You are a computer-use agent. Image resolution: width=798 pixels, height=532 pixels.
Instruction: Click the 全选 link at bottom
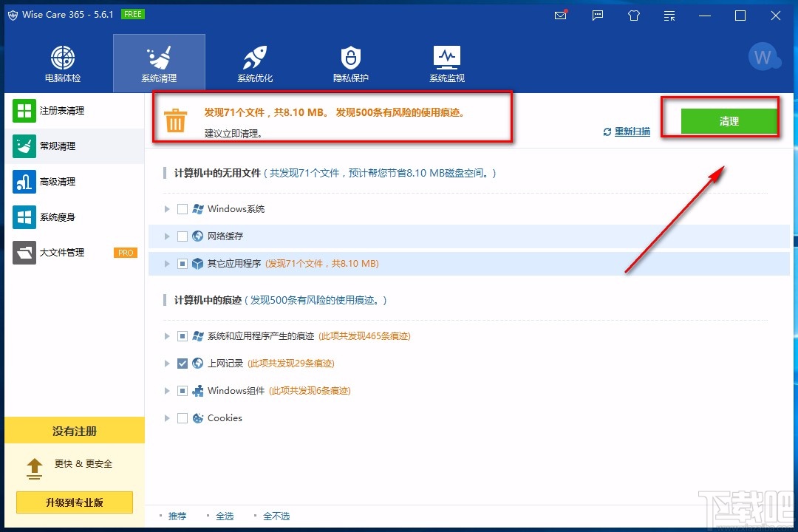click(225, 516)
